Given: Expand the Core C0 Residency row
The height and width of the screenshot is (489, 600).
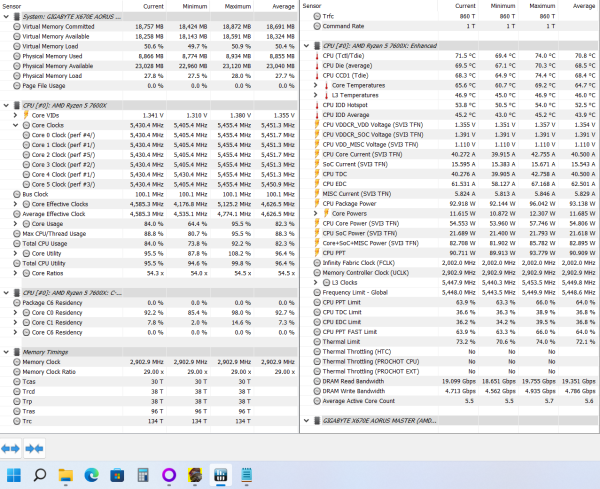Looking at the screenshot, I should 15,313.
